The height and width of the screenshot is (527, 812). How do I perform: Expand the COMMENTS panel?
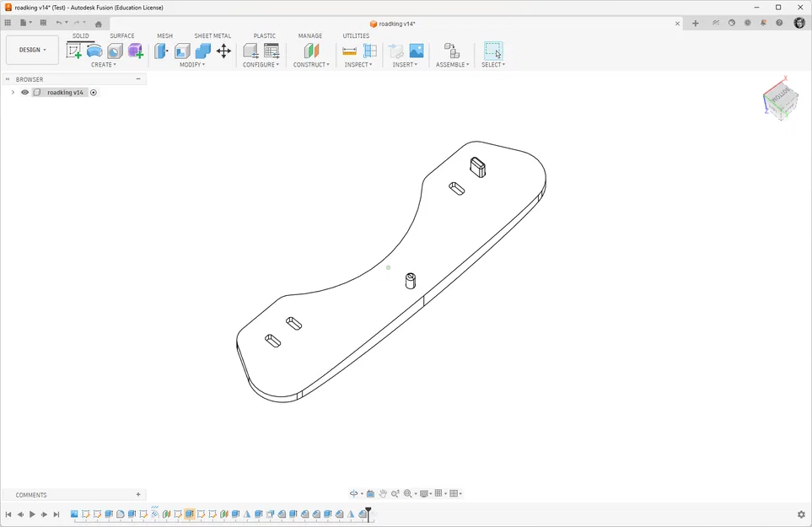click(137, 495)
